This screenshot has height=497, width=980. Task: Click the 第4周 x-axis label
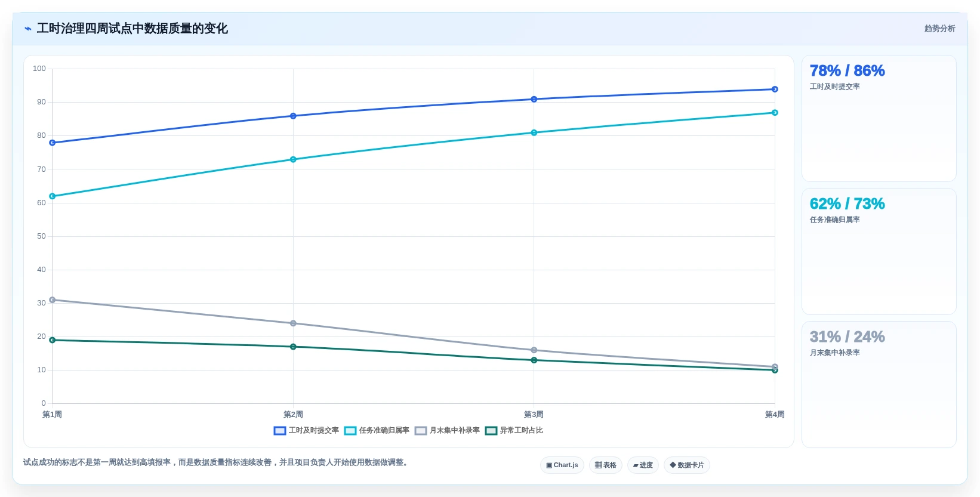click(775, 415)
